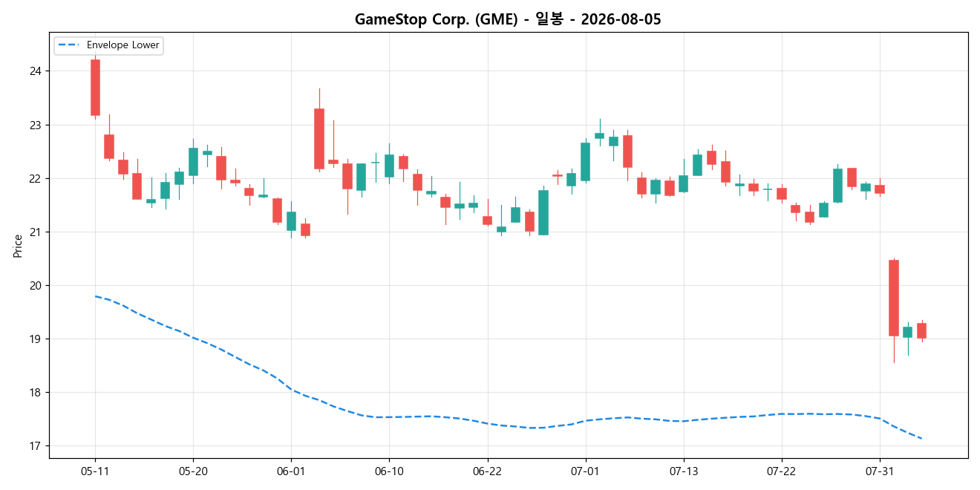This screenshot has width=980, height=490.
Task: Click the 24 price axis label
Action: coord(36,71)
